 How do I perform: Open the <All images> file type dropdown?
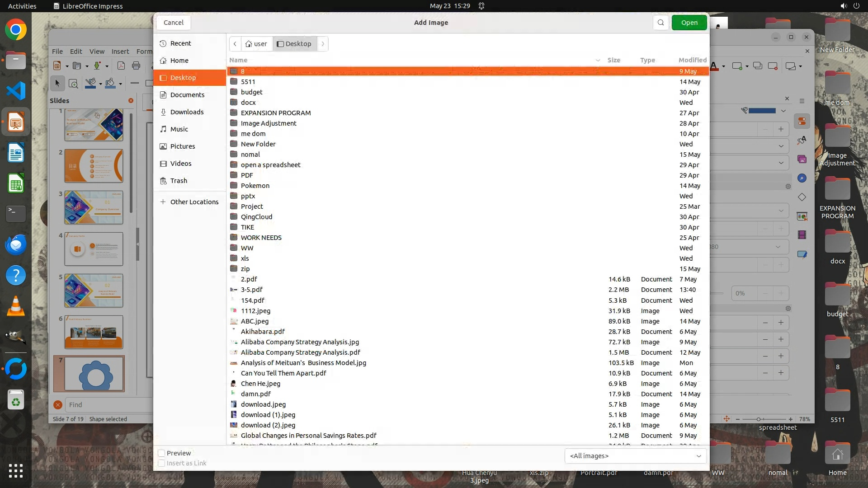point(635,456)
